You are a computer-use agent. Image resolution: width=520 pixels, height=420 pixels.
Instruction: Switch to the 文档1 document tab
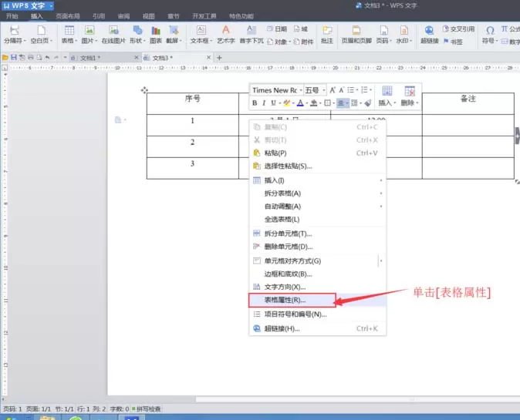tap(89, 58)
